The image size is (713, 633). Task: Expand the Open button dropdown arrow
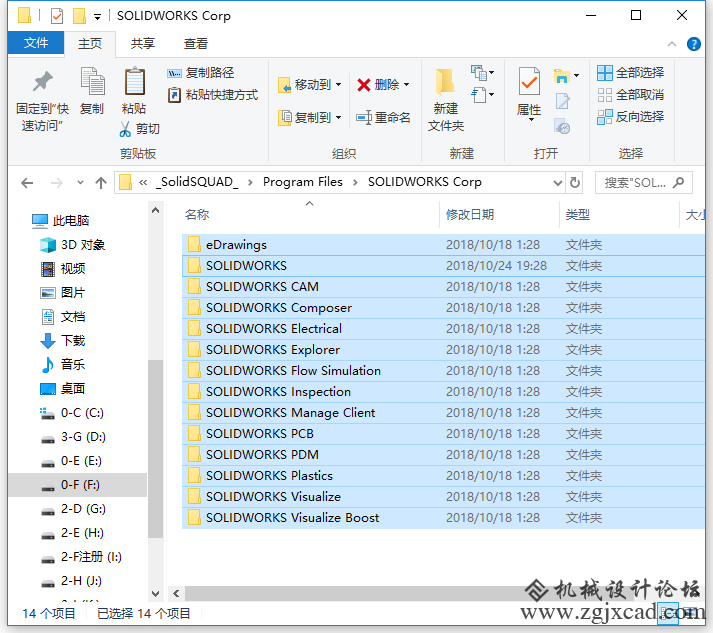[577, 75]
